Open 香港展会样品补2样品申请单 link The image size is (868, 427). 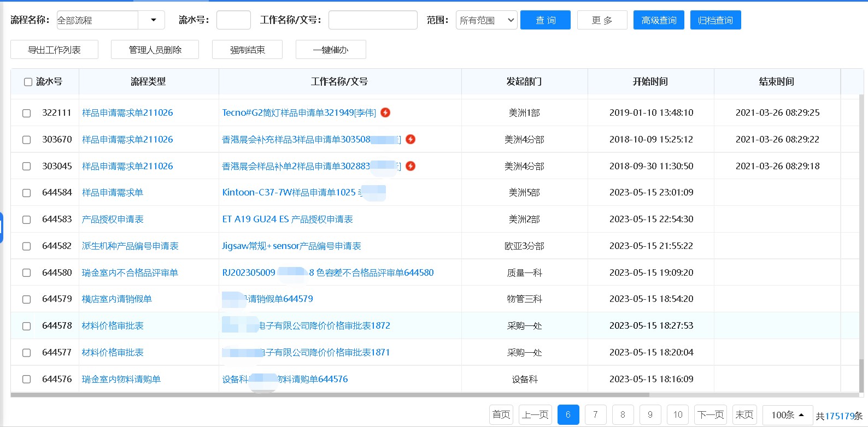(x=312, y=166)
